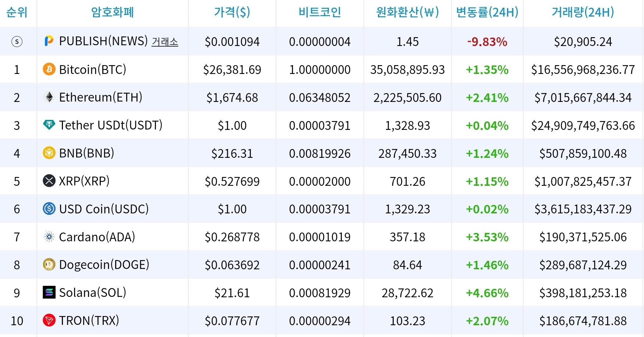The width and height of the screenshot is (644, 337).
Task: Open Cardano(ADA) coin name
Action: pos(97,237)
